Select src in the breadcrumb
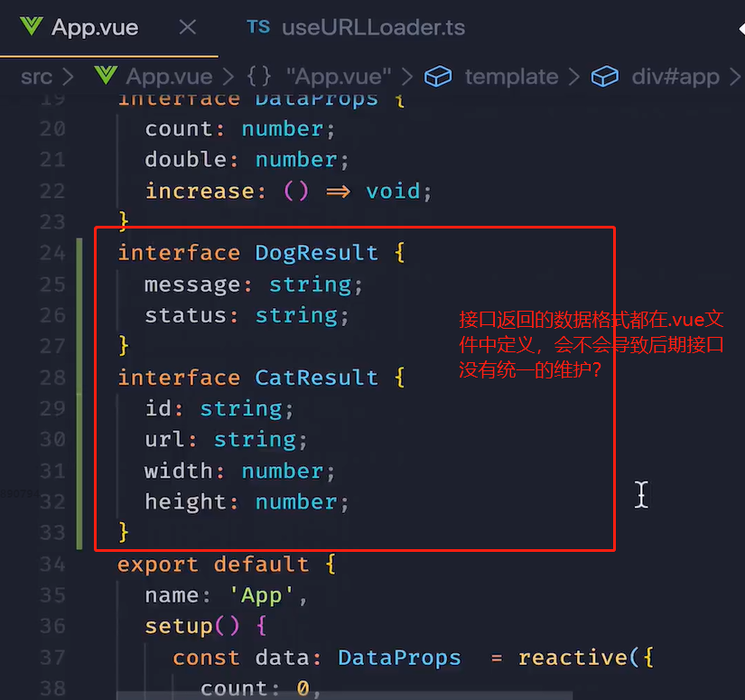This screenshot has height=700, width=745. tap(37, 77)
